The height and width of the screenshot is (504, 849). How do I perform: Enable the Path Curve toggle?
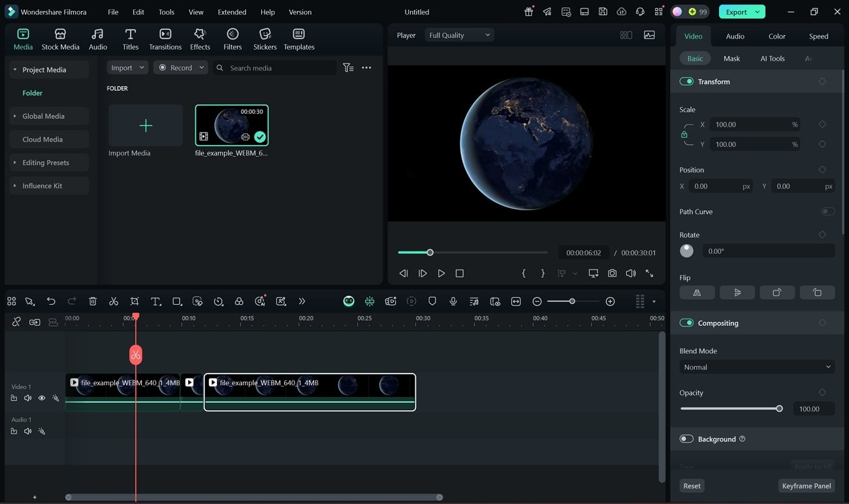(x=827, y=212)
